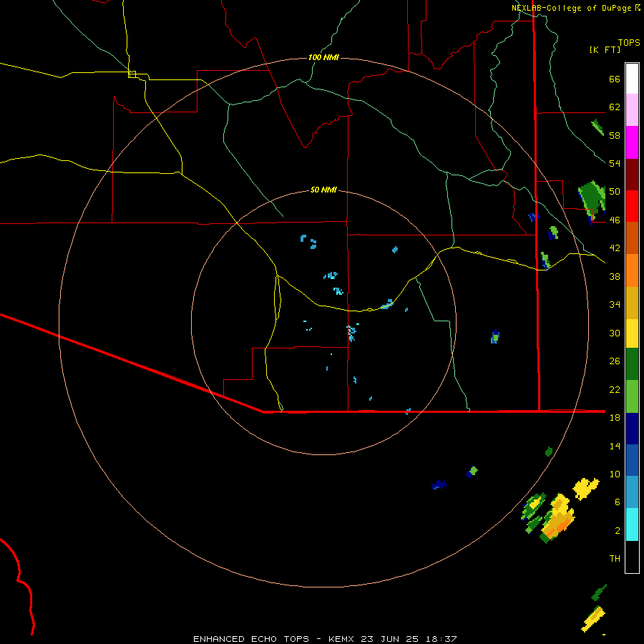Pick the orange legend swatch near 38
Viewport: 644px width, 644px height.
pyautogui.click(x=632, y=270)
